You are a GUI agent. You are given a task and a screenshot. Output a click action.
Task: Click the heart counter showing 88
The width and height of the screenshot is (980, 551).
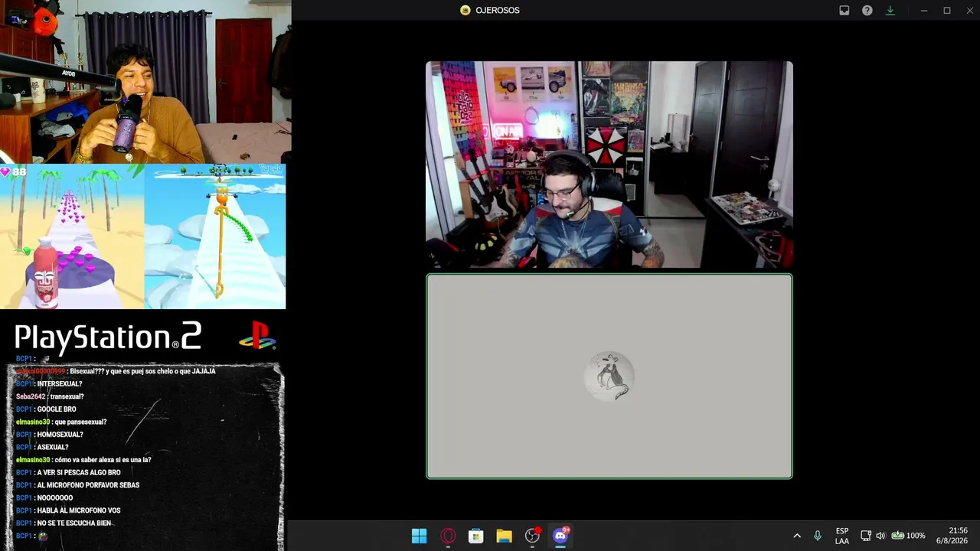click(14, 172)
